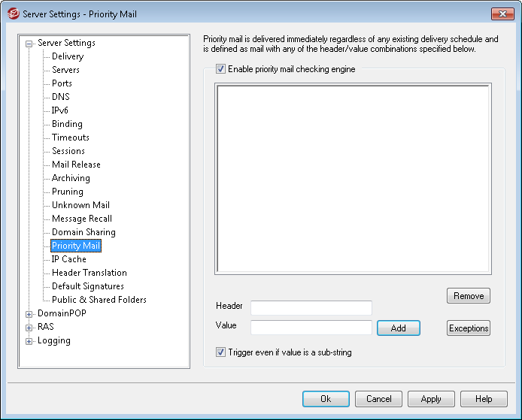The height and width of the screenshot is (420, 522).
Task: Click the MDaemon icon in the title bar
Action: 13,14
